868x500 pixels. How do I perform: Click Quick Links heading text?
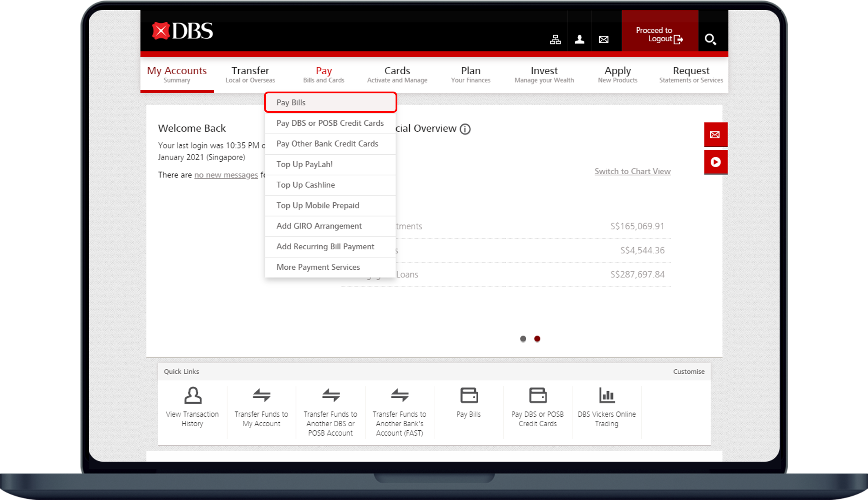(x=181, y=372)
